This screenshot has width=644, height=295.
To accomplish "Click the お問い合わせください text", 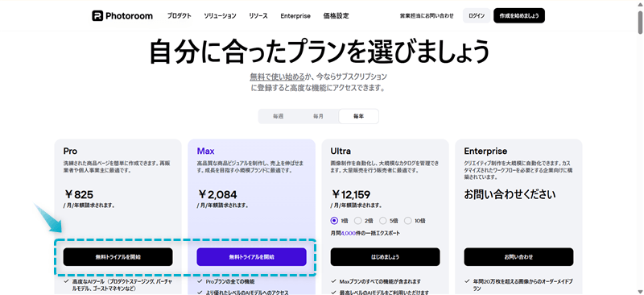I will pos(510,194).
